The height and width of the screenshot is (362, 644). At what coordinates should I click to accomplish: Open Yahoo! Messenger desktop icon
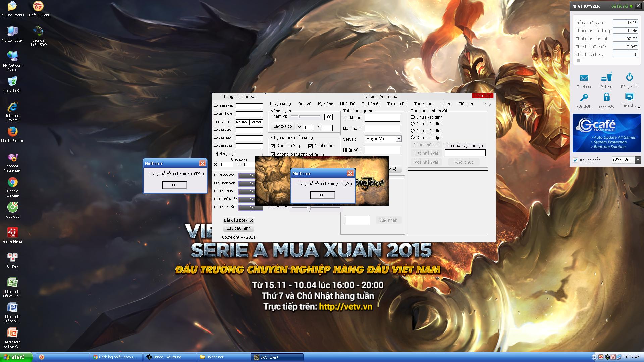point(12,162)
